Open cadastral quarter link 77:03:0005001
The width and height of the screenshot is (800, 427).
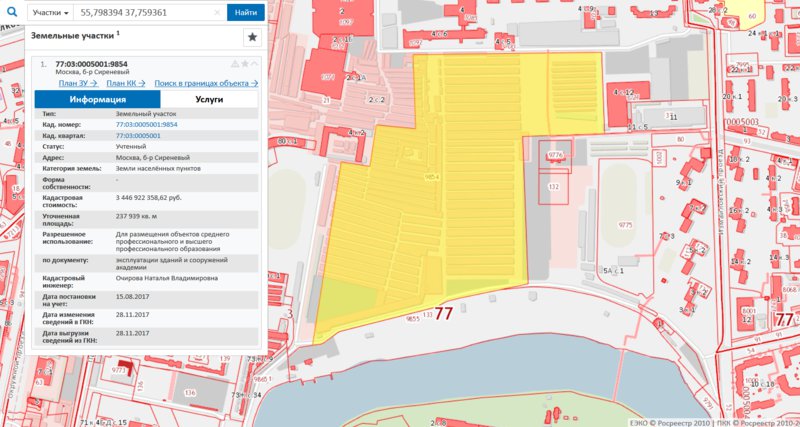pyautogui.click(x=138, y=136)
